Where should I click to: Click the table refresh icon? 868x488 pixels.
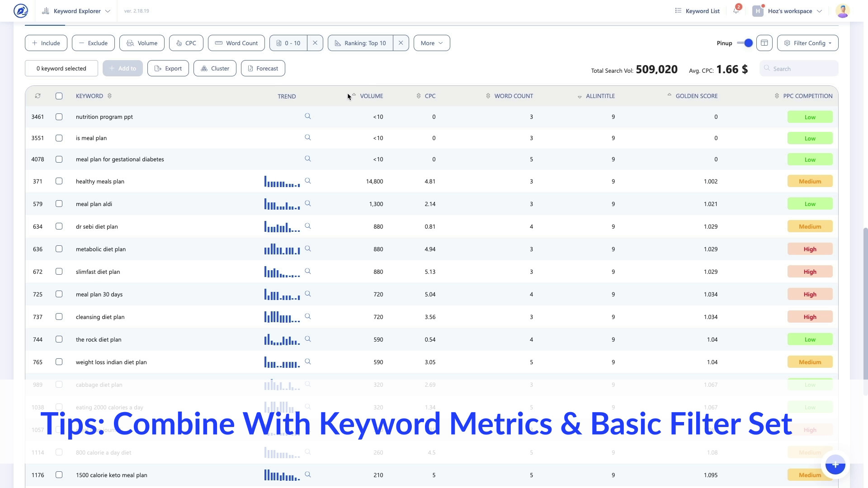tap(38, 96)
